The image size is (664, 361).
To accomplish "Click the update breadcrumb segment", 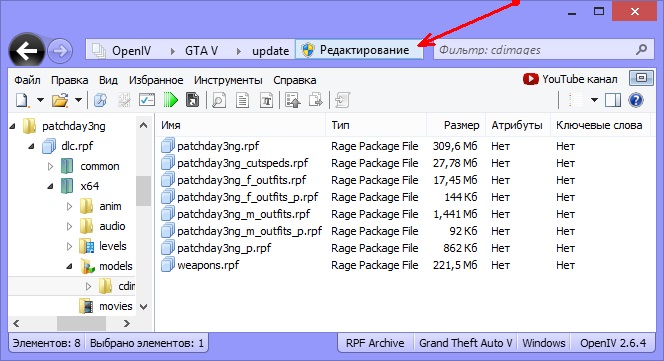I will (x=271, y=51).
